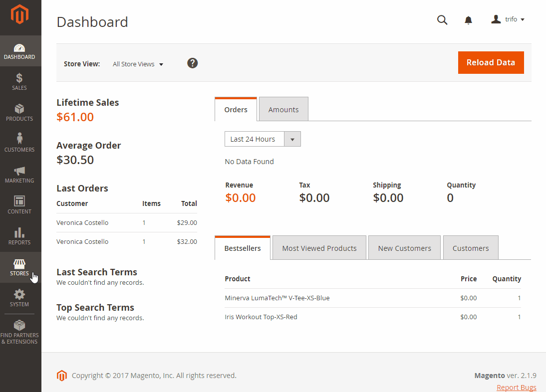Click the Magento logo in sidebar
546x392 pixels.
(19, 14)
